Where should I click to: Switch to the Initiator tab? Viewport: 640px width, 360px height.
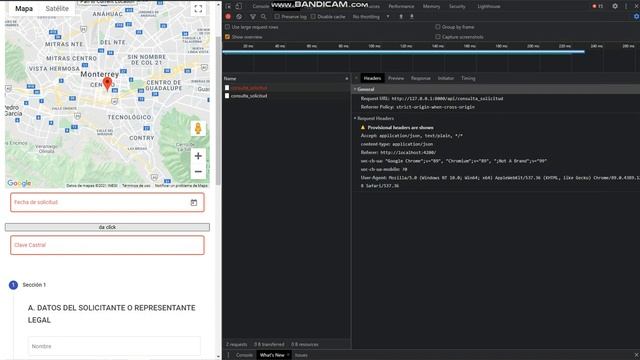(x=446, y=78)
